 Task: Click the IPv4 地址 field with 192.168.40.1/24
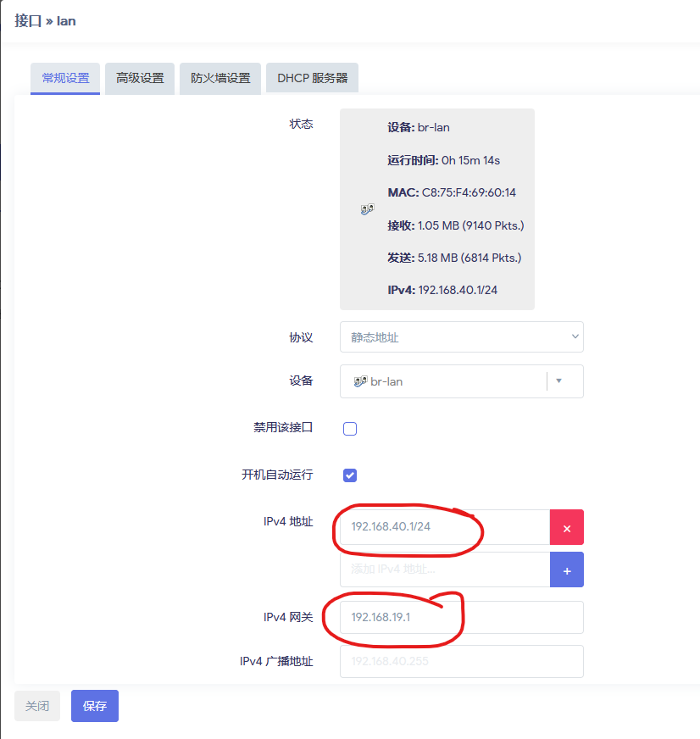[x=444, y=527]
